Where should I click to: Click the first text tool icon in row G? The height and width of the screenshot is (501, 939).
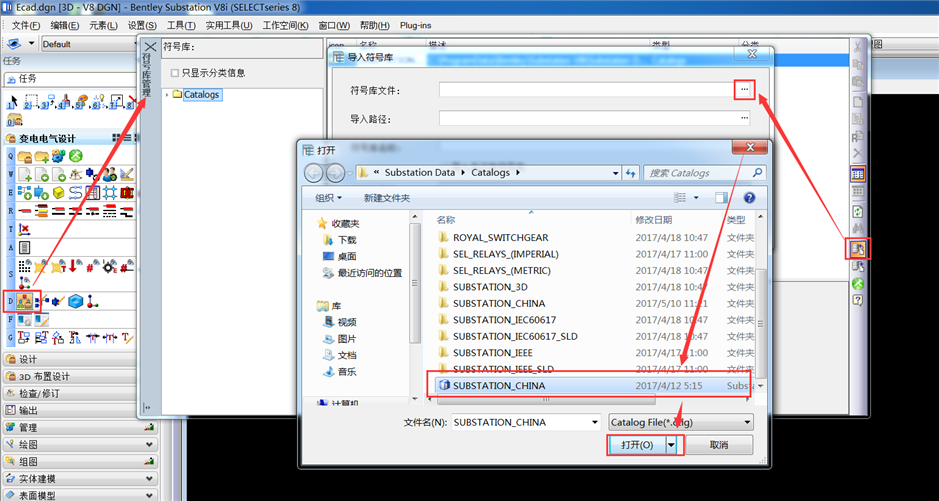(24, 338)
